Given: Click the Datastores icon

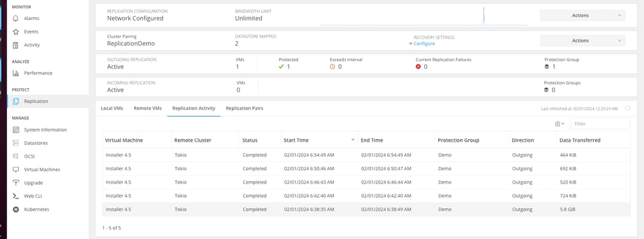Looking at the screenshot, I should pos(15,143).
